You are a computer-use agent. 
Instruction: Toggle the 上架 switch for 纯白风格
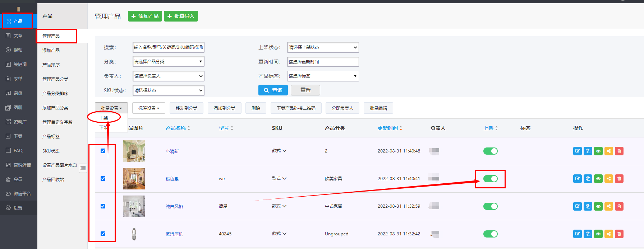(x=491, y=206)
